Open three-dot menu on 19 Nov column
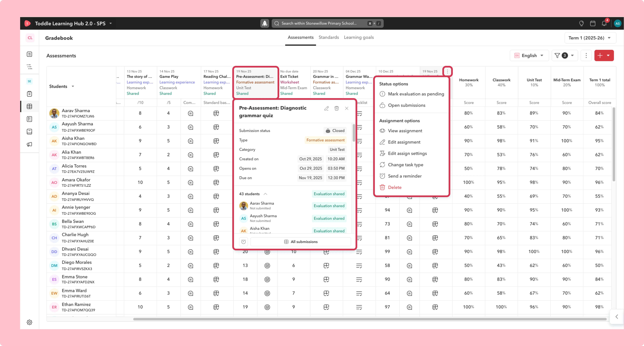This screenshot has height=346, width=644. pyautogui.click(x=447, y=72)
